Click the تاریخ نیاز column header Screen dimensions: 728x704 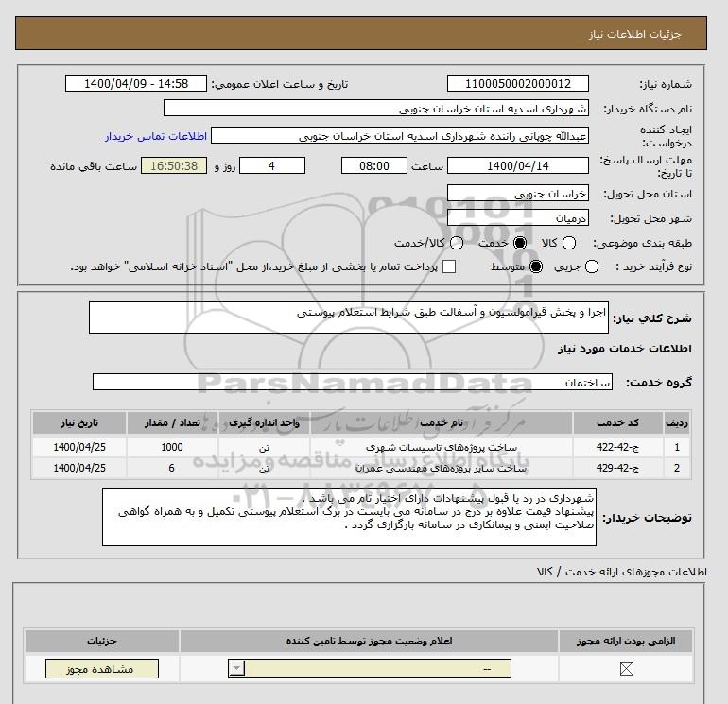tap(79, 422)
